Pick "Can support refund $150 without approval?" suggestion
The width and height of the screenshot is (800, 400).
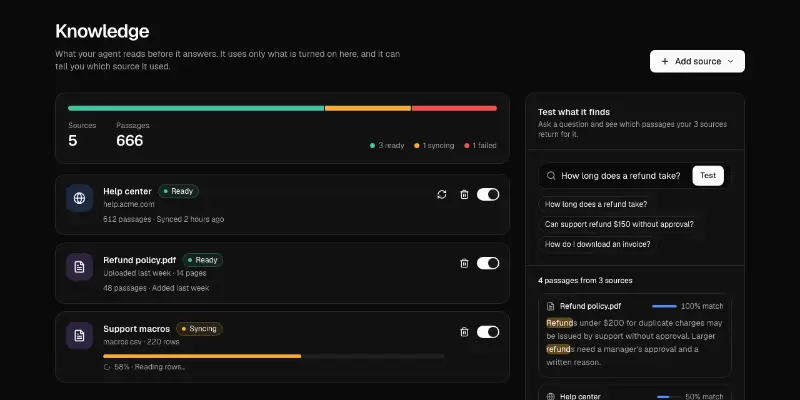619,224
